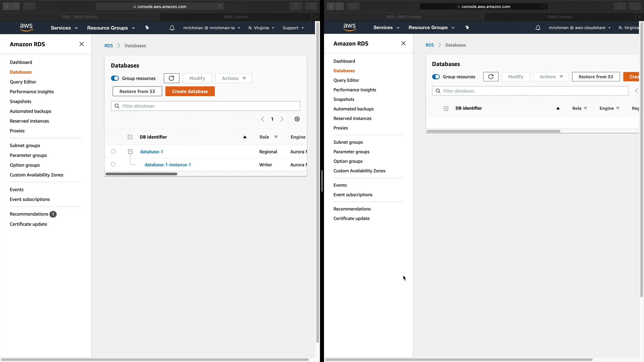
Task: Close the left Amazon RDS sidebar
Action: [x=82, y=44]
